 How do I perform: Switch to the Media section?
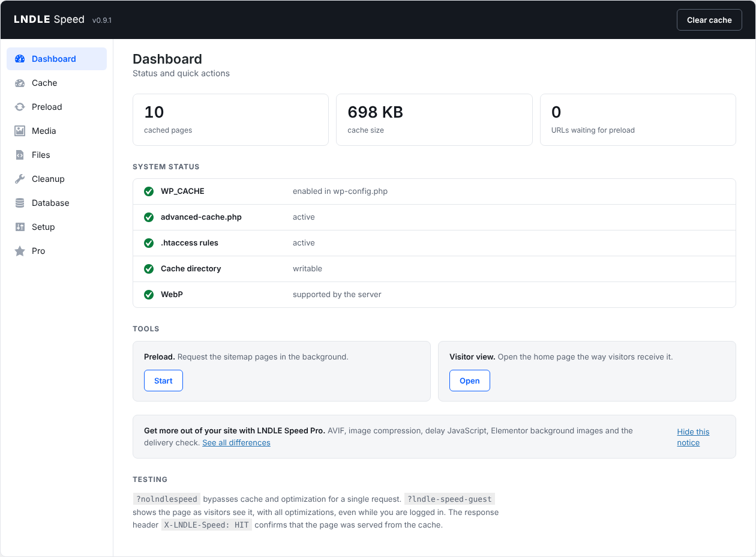57,131
